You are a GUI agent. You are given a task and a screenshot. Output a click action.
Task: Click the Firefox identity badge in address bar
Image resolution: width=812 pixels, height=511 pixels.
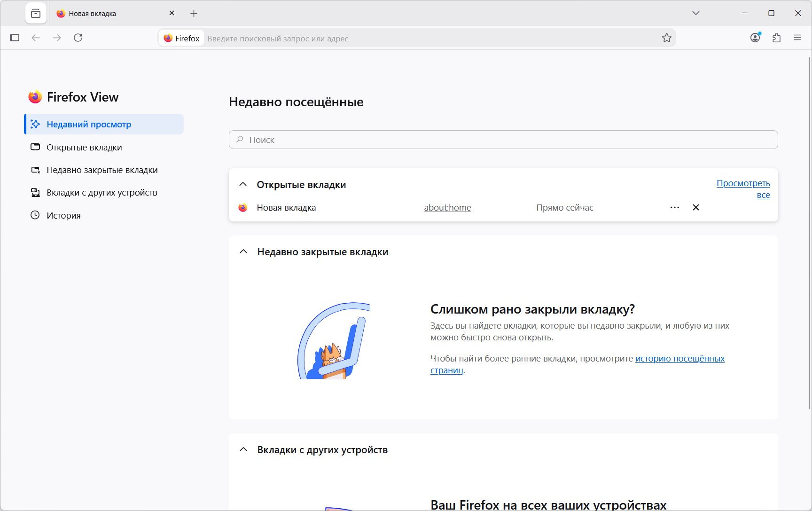pos(181,38)
